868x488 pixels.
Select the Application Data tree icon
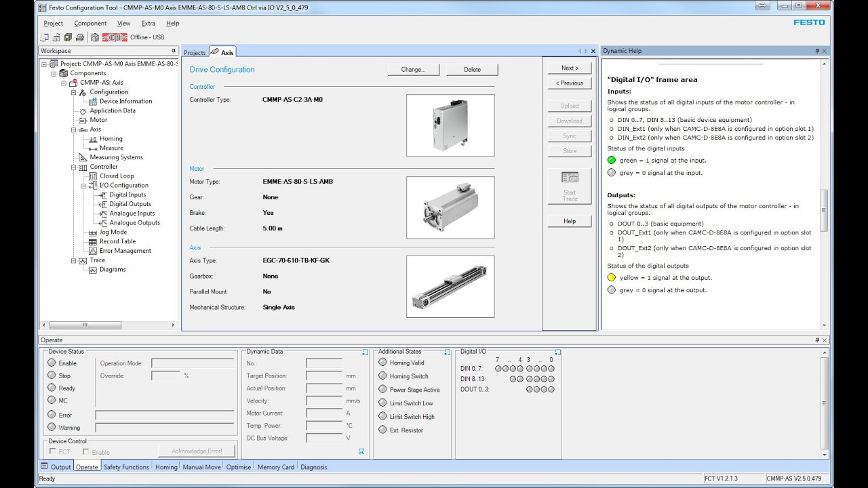click(83, 111)
